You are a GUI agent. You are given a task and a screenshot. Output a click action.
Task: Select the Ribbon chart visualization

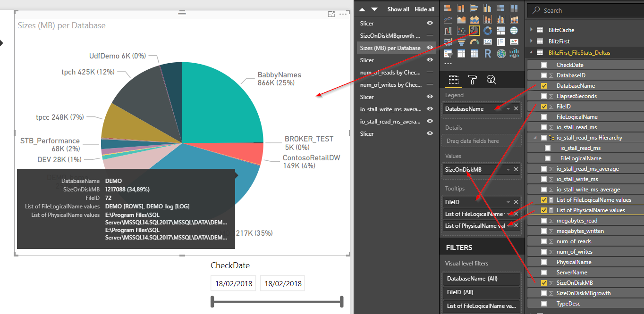(514, 19)
